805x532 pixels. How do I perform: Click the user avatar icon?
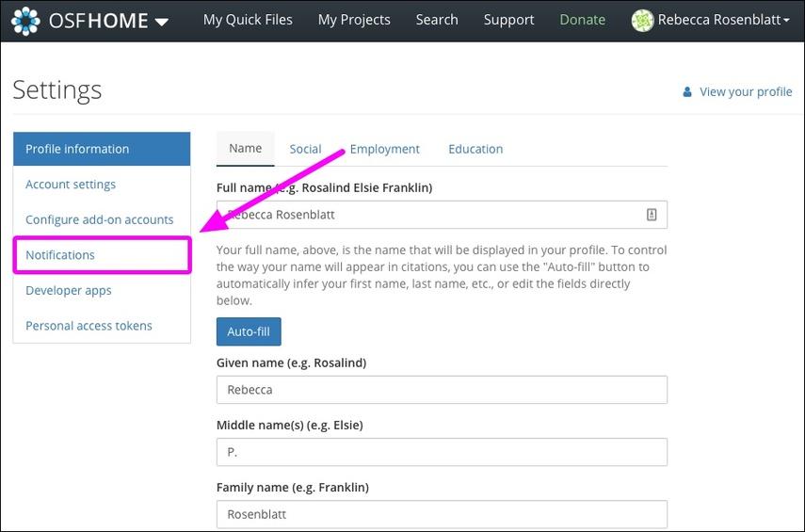point(642,21)
